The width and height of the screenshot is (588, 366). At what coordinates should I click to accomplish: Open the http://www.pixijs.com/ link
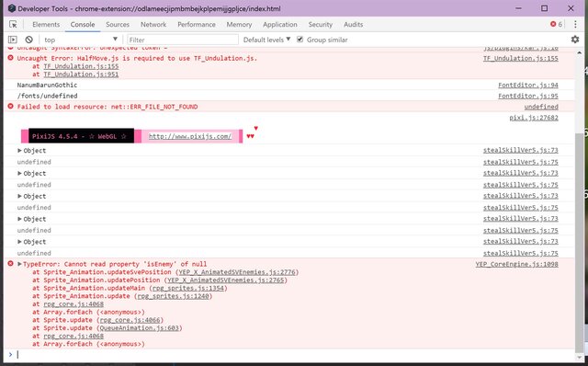tap(190, 136)
